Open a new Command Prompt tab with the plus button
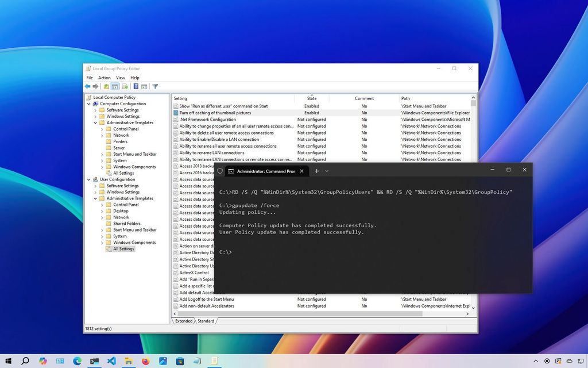The height and width of the screenshot is (368, 588). point(316,171)
